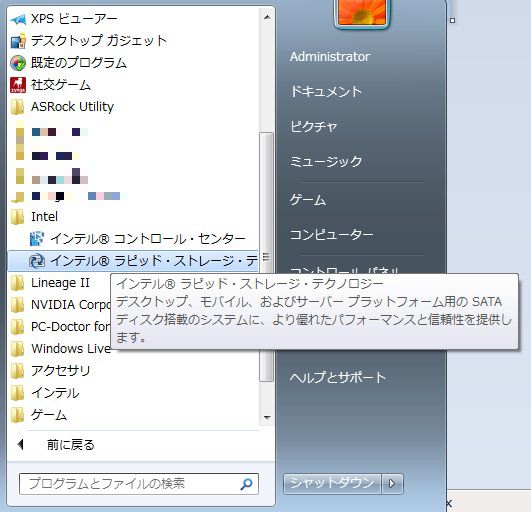Open XPS ビューアー program entry

pos(133,19)
